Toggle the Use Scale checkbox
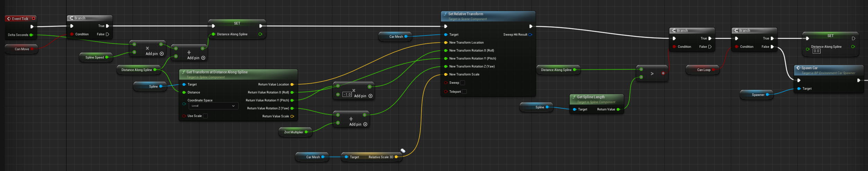The image size is (868, 171). point(205,116)
